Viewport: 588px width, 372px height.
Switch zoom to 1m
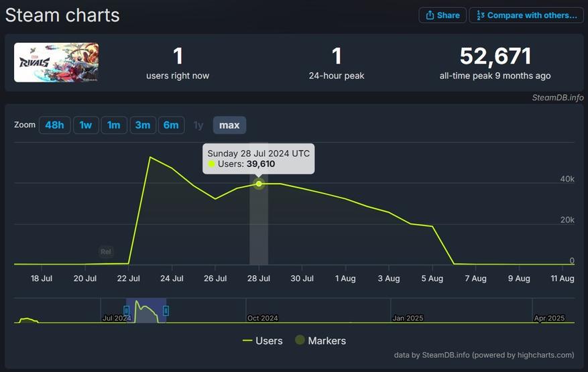(114, 125)
